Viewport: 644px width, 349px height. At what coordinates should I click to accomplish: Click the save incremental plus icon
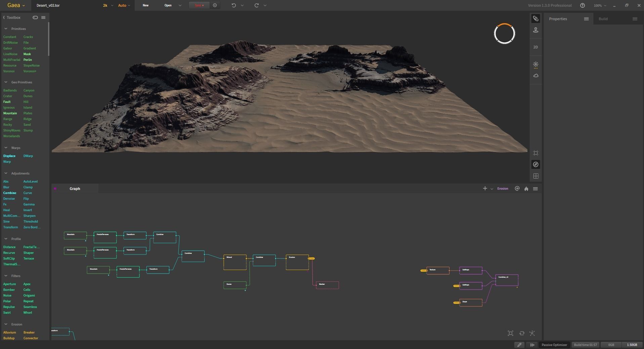[215, 5]
